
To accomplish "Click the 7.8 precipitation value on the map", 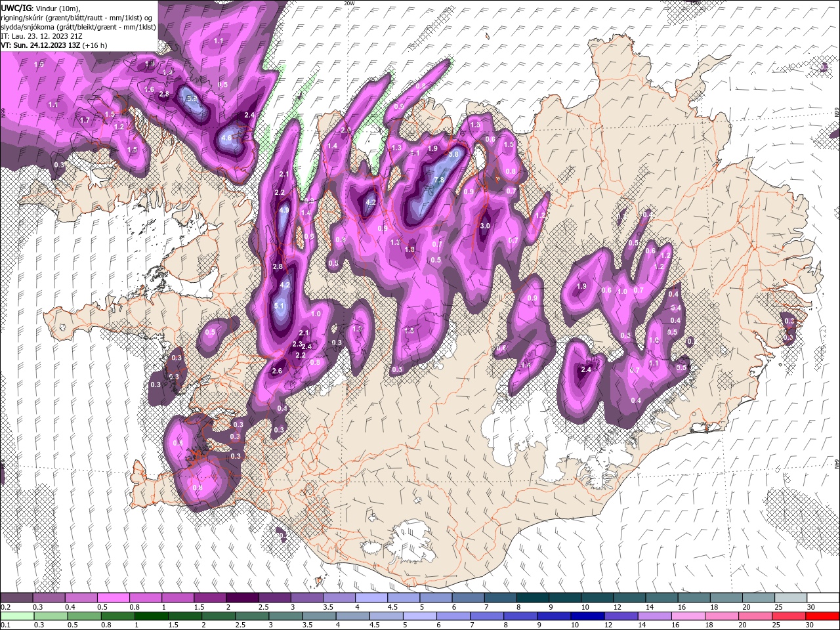I will click(439, 180).
